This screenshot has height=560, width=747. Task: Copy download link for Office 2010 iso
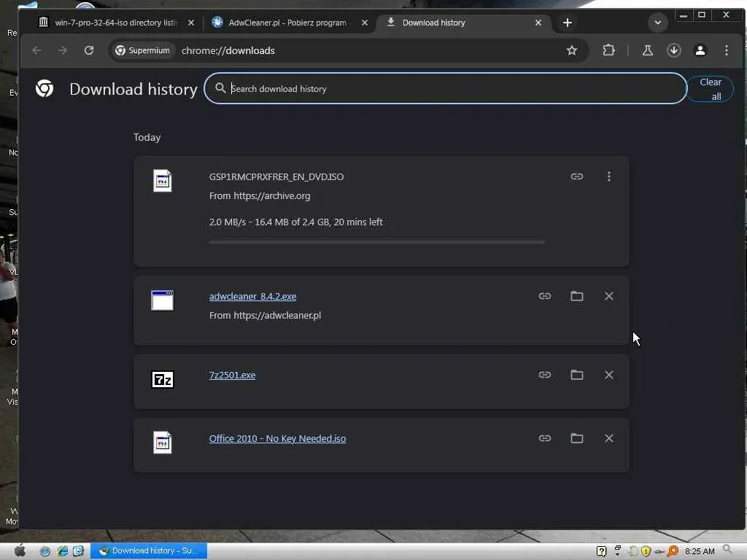point(544,438)
